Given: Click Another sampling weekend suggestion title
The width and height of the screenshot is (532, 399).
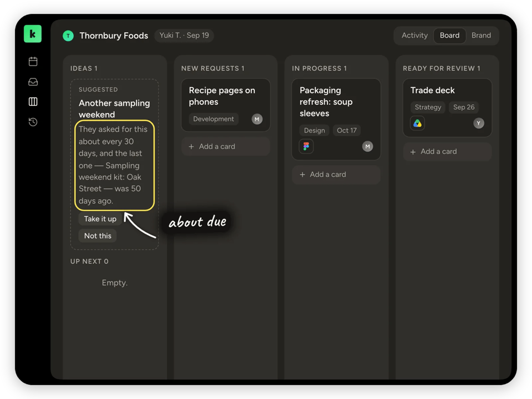Looking at the screenshot, I should pos(114,109).
